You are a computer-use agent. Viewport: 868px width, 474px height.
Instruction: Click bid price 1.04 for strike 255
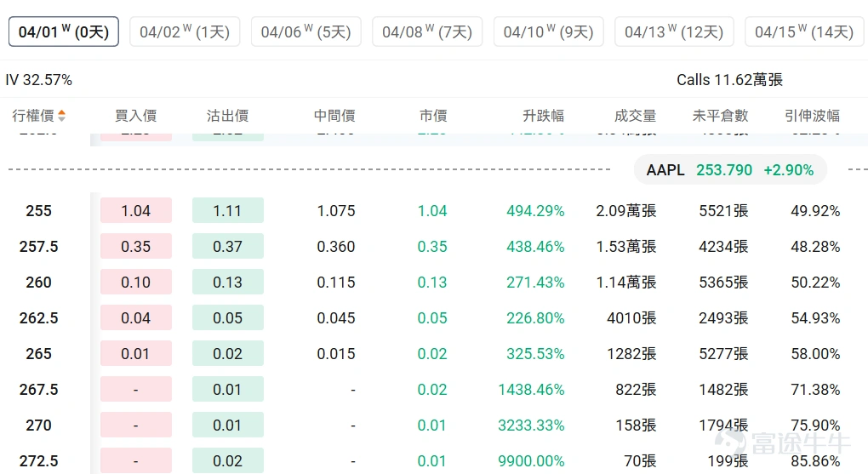(x=136, y=210)
